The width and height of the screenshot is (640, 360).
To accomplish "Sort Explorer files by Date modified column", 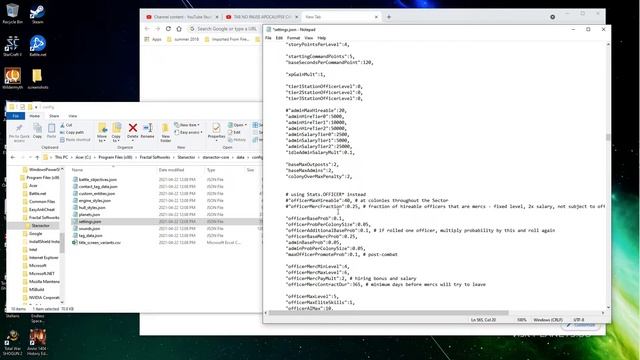I will pos(171,170).
